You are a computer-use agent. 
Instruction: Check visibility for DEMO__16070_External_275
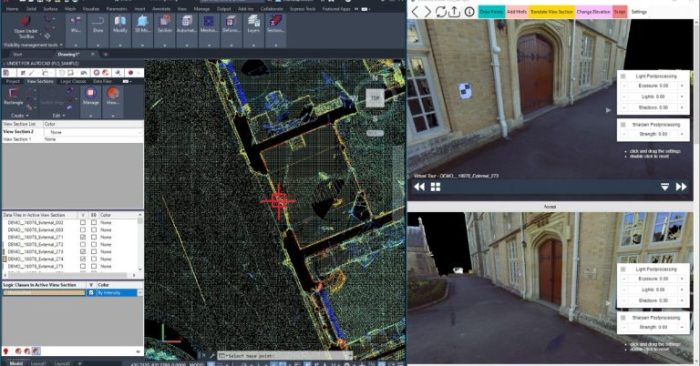[x=83, y=266]
